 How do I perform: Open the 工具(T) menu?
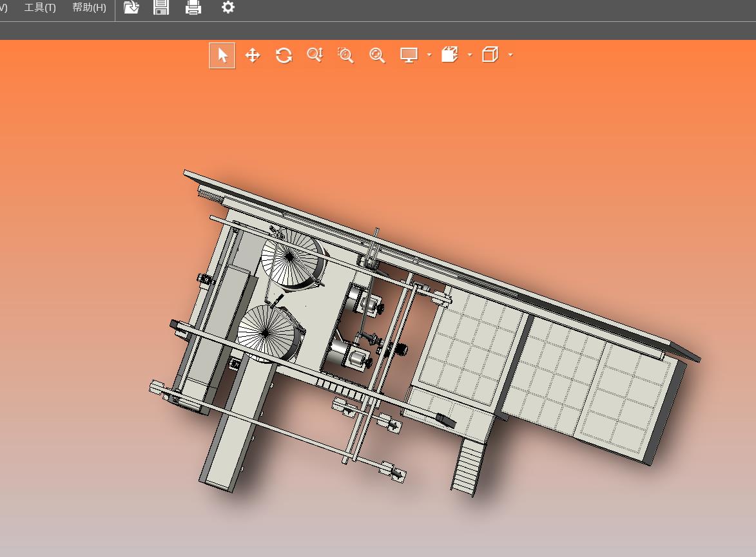40,8
